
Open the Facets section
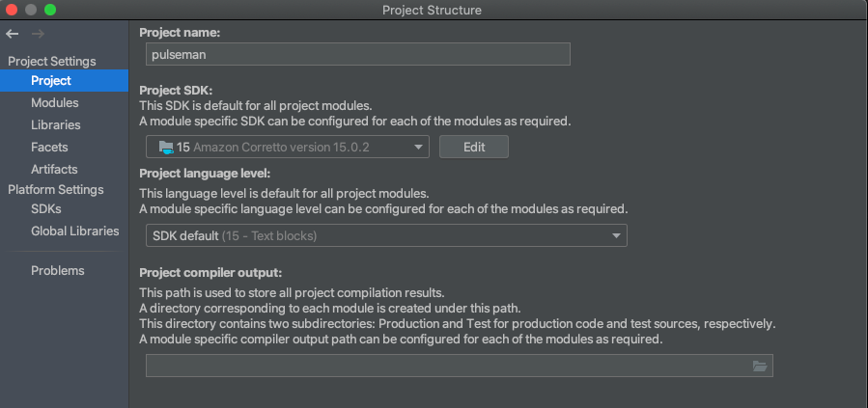point(49,148)
